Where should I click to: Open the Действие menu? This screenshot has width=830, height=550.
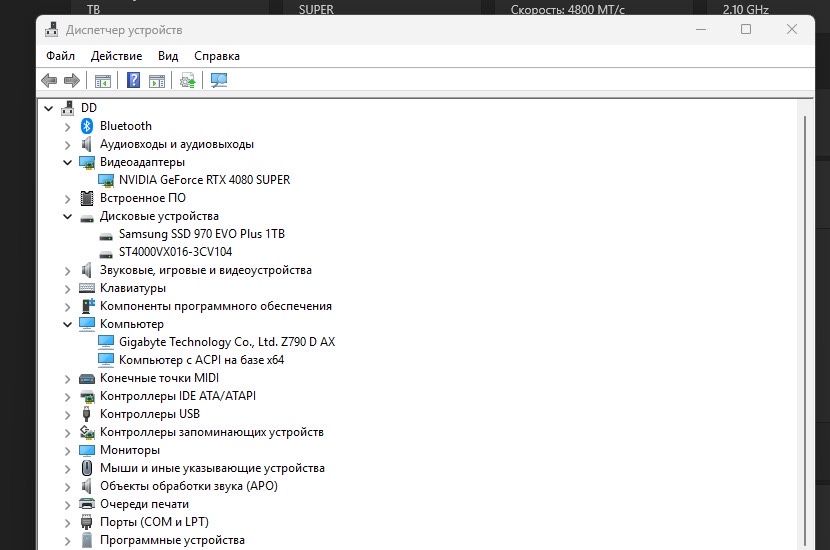point(116,56)
